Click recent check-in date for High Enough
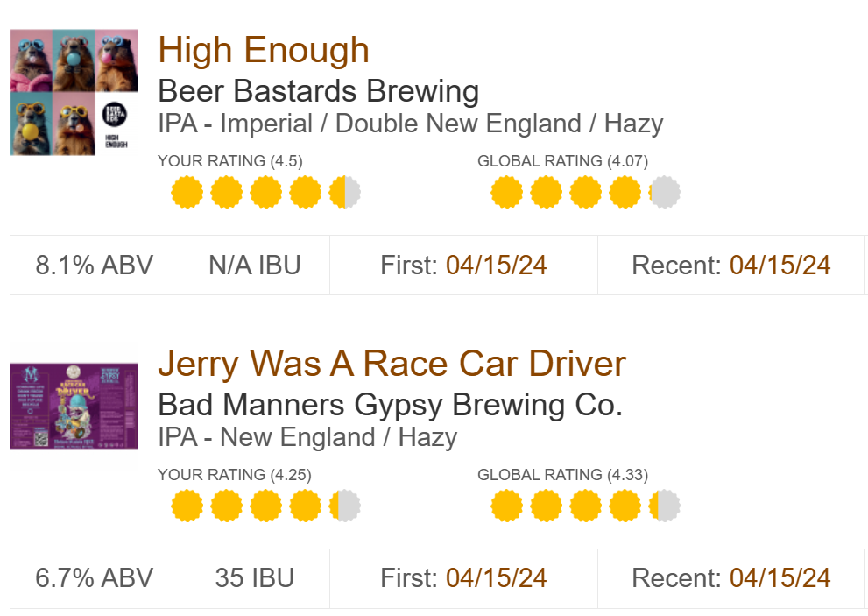Screen dimensions: 868x616 780,266
